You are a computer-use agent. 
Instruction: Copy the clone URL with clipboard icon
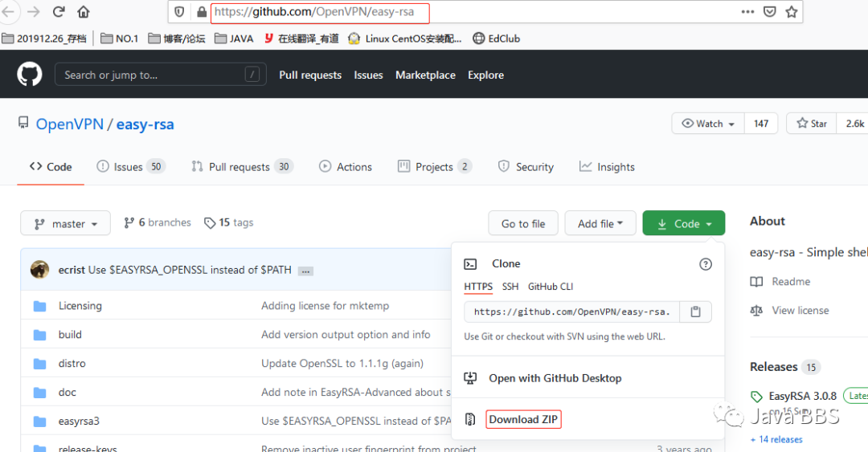(x=695, y=312)
